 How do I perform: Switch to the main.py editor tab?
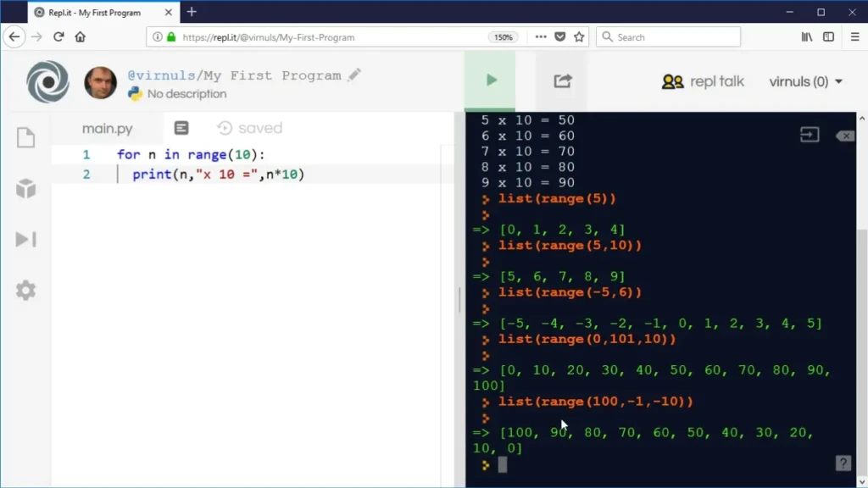[x=108, y=128]
